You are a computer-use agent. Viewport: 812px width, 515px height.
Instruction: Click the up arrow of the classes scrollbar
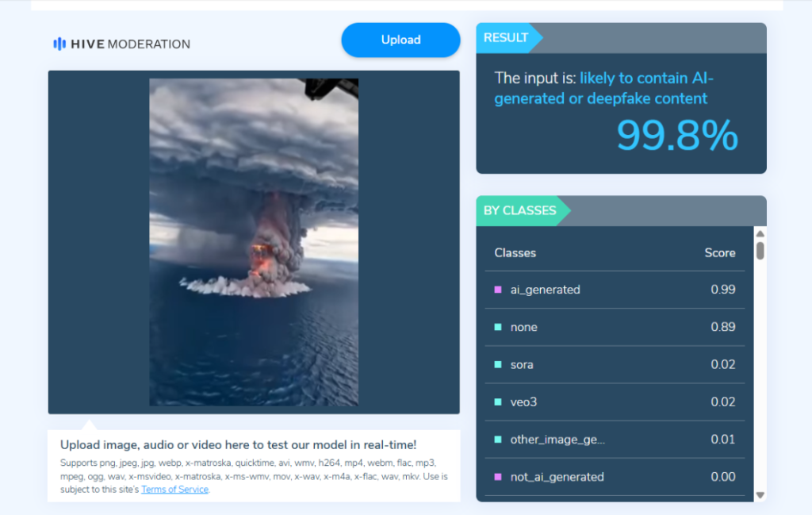[760, 233]
